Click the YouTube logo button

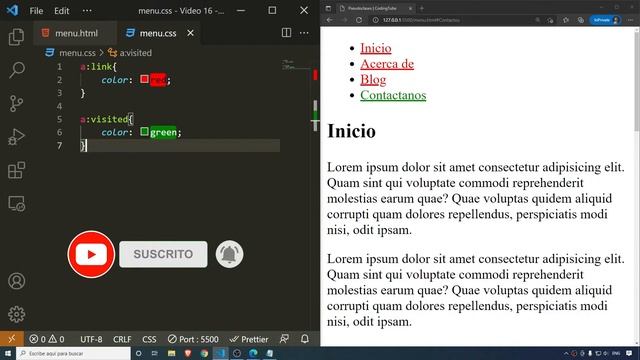coord(91,254)
